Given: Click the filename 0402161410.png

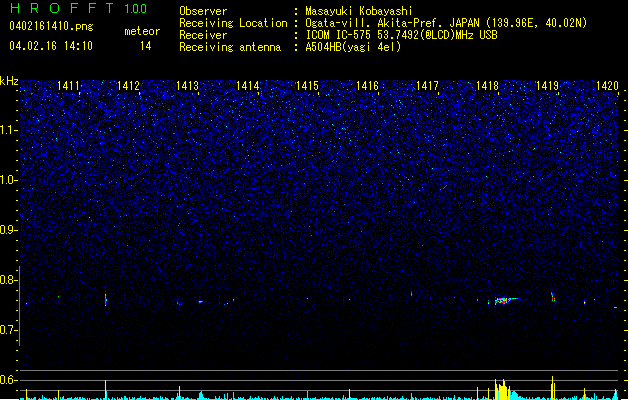Looking at the screenshot, I should click(51, 27).
